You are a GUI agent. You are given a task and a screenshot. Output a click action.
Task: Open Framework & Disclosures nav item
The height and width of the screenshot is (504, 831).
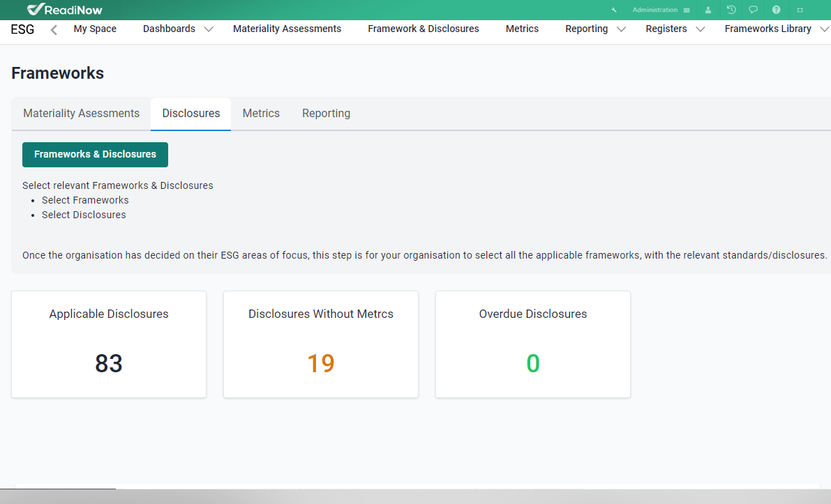(424, 29)
